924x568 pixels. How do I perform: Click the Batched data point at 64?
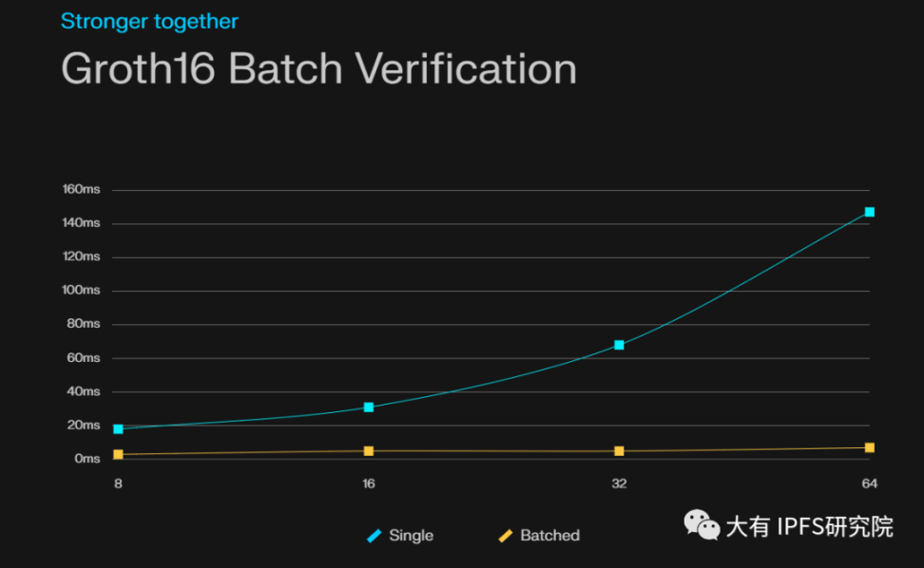click(869, 448)
